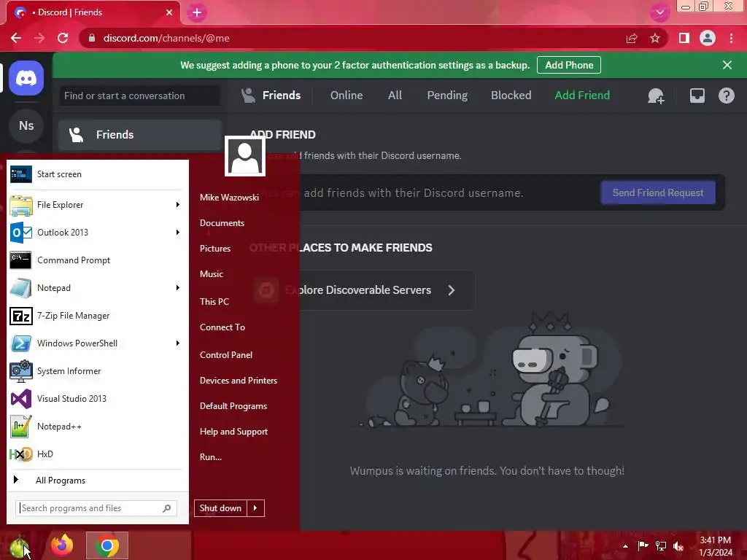Click Send Friend Request button
Viewport: 747px width, 560px height.
coord(658,192)
